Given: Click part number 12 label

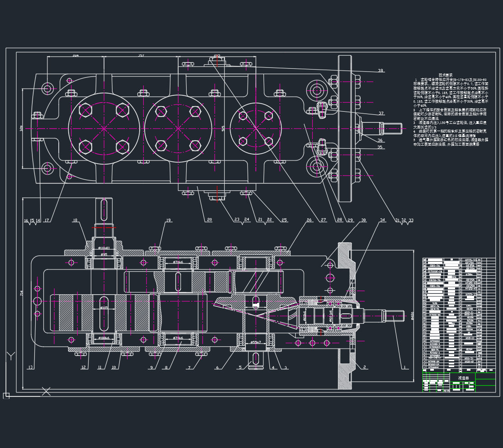Looking at the screenshot, I should tap(84, 367).
